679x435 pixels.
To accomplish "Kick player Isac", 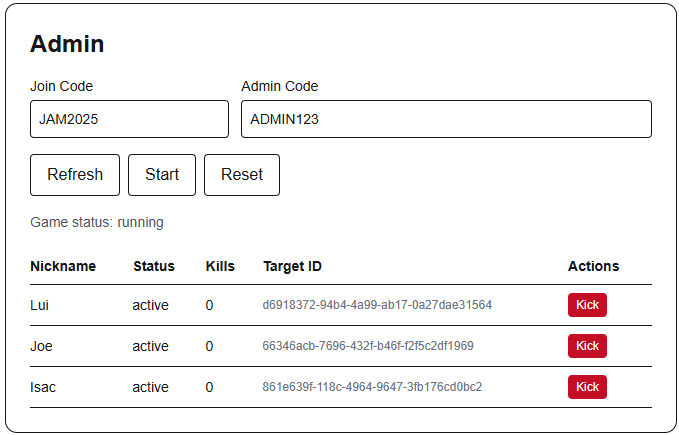I will [x=587, y=387].
